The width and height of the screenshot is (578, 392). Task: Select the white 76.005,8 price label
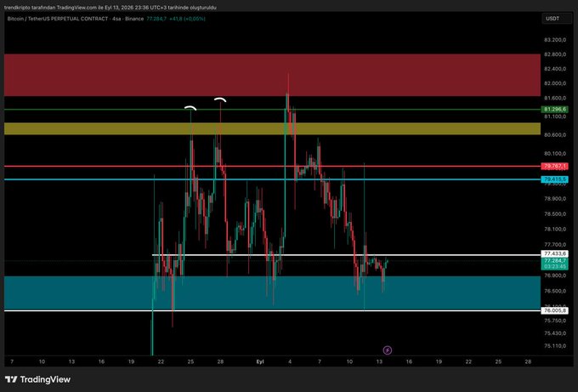555,310
